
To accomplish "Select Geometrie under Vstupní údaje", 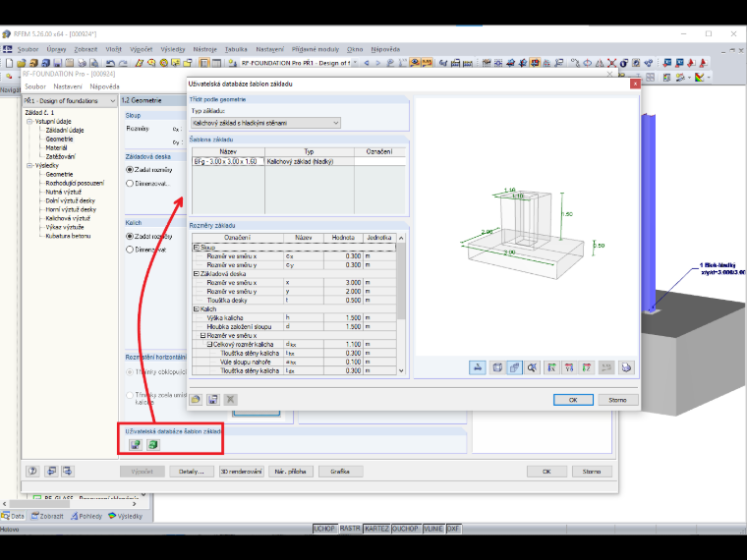I will (x=59, y=140).
